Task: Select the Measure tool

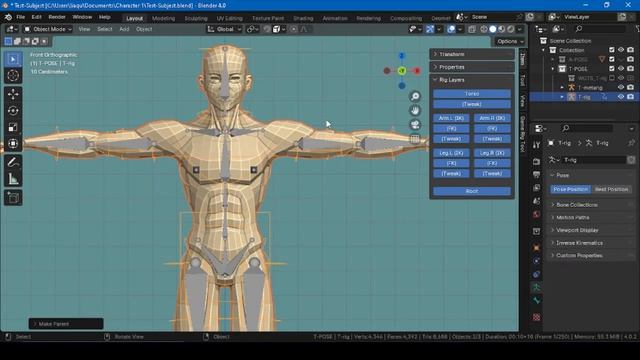Action: click(x=13, y=179)
